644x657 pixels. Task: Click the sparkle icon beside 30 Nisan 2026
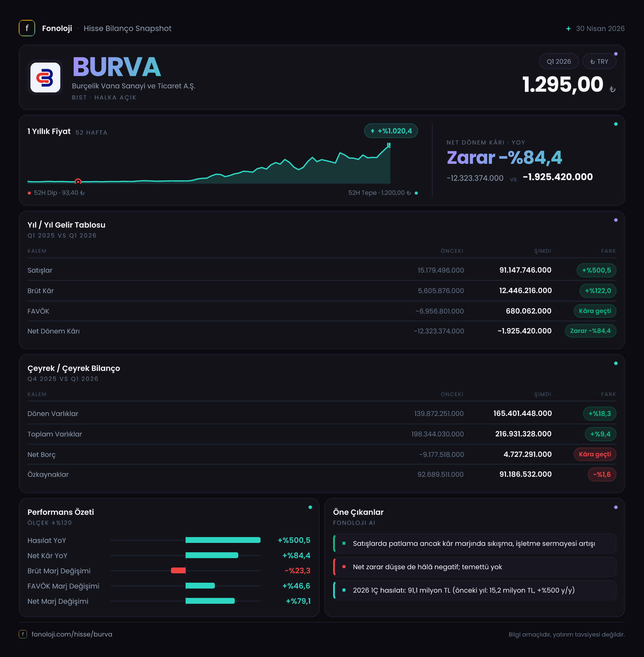click(568, 29)
